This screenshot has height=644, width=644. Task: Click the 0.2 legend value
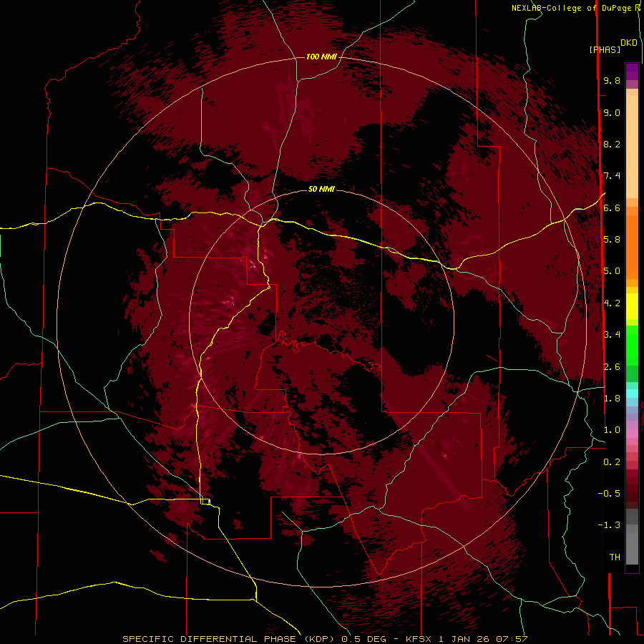tap(612, 462)
